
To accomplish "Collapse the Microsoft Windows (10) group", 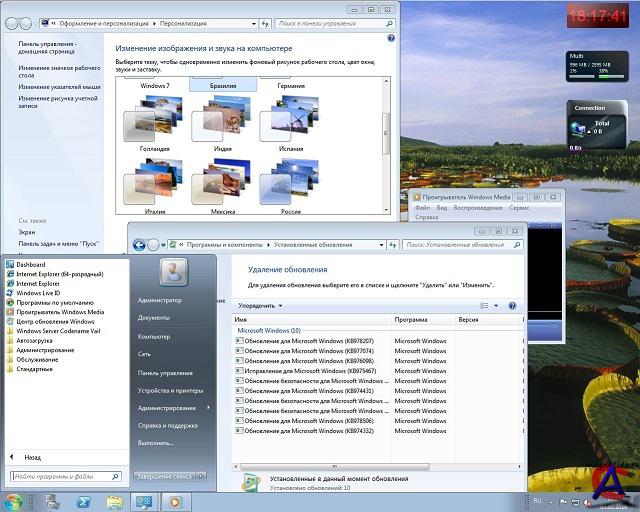I will 269,330.
